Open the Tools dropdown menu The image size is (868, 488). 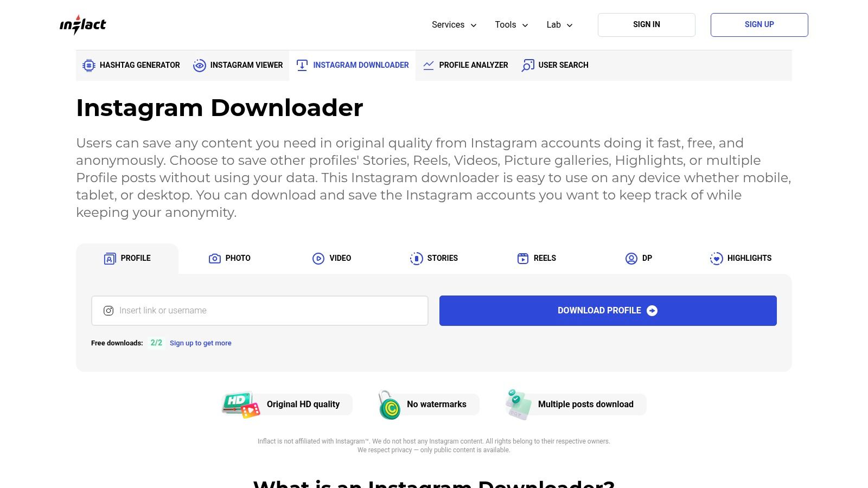point(512,25)
